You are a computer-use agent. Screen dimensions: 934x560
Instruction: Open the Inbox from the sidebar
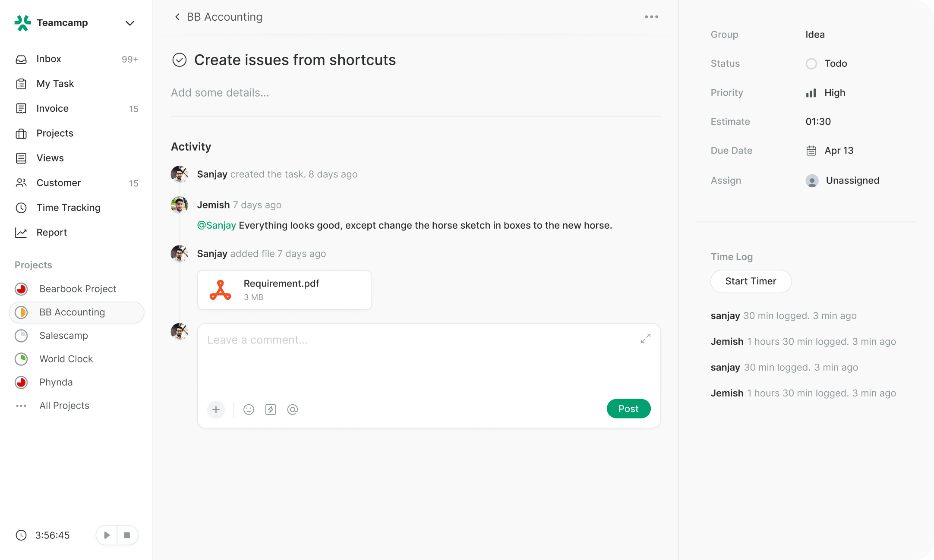(x=48, y=59)
